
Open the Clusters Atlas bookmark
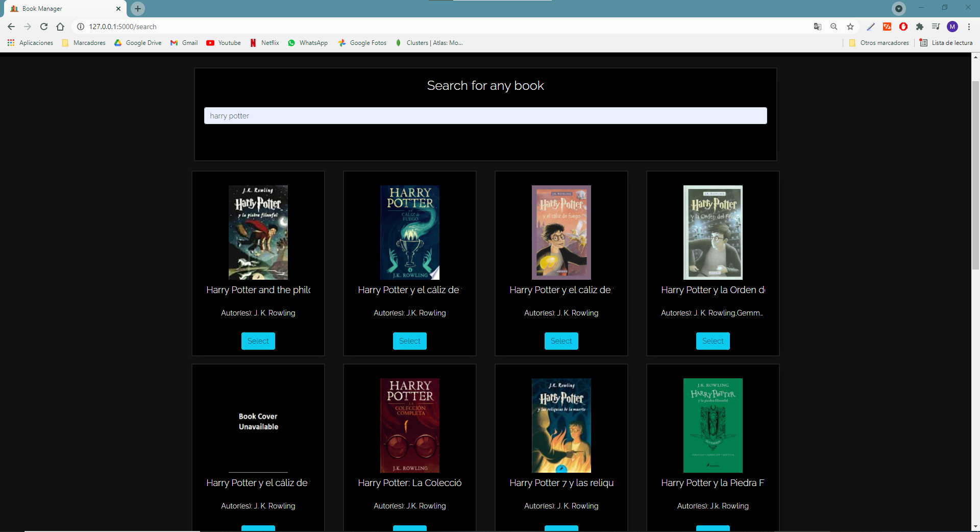coord(429,43)
